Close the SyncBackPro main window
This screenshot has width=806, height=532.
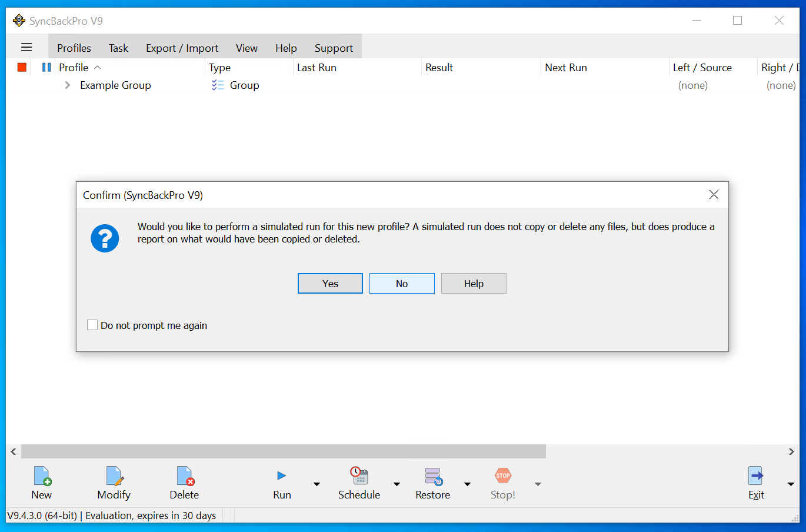(779, 21)
